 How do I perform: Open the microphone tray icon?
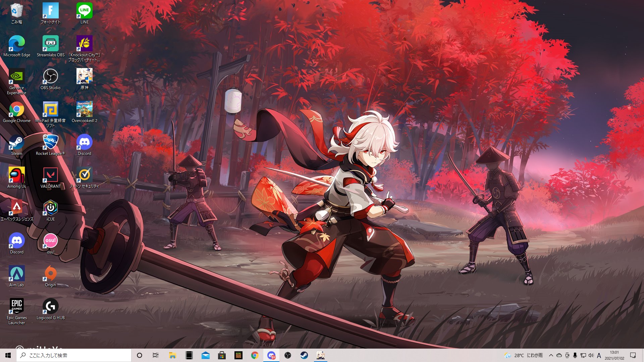[575, 355]
